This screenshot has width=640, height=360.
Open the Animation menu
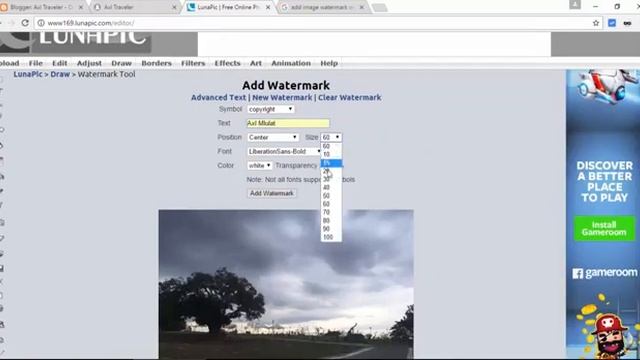[291, 63]
